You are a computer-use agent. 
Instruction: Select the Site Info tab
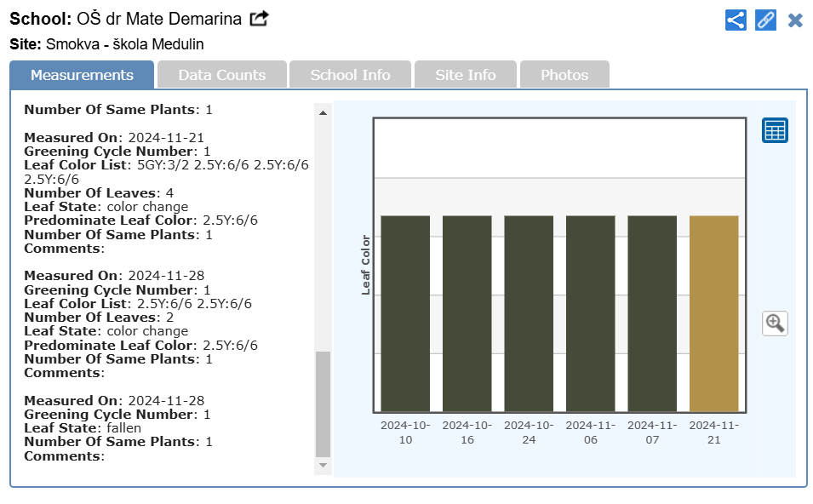(x=465, y=75)
